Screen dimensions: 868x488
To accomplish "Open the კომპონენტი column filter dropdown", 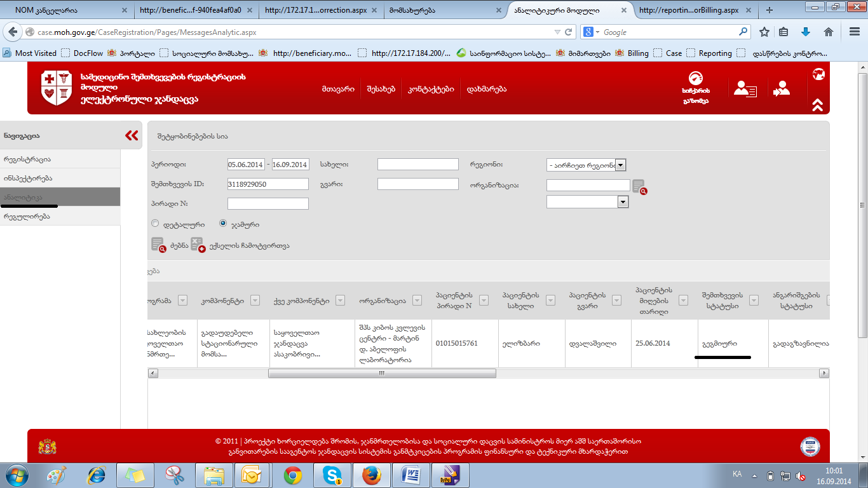I will pyautogui.click(x=255, y=301).
